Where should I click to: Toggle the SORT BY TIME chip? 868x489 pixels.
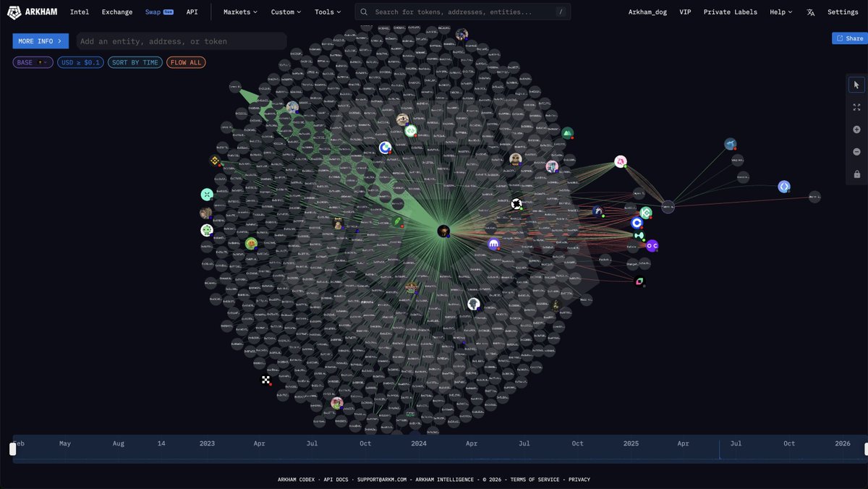(x=135, y=62)
